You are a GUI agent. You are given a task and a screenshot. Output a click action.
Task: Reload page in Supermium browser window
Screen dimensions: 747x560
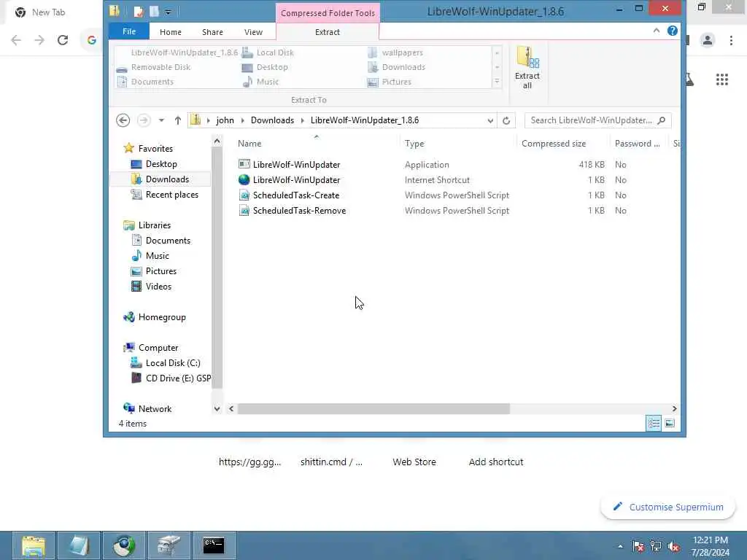[x=63, y=41]
